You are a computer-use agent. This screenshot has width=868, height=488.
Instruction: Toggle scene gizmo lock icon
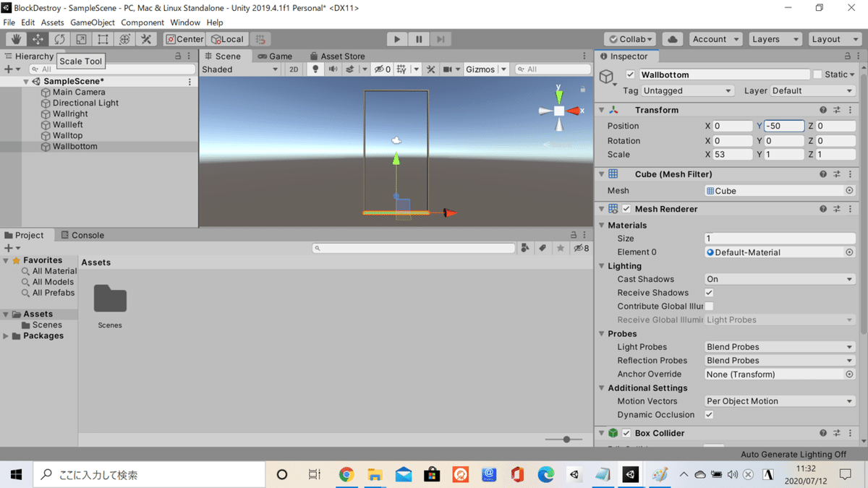tap(583, 89)
